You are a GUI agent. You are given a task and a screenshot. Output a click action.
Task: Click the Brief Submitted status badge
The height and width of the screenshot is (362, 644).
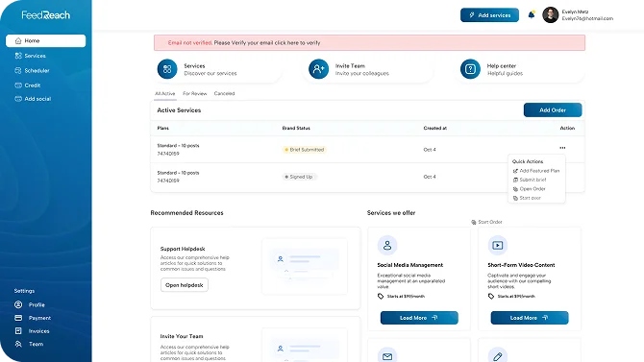[x=305, y=150]
